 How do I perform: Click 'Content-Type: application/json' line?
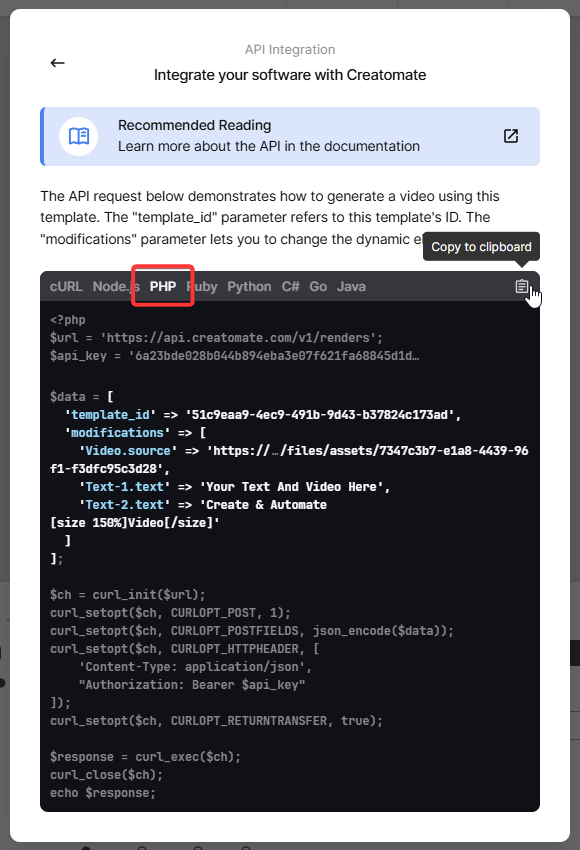[x=195, y=667]
